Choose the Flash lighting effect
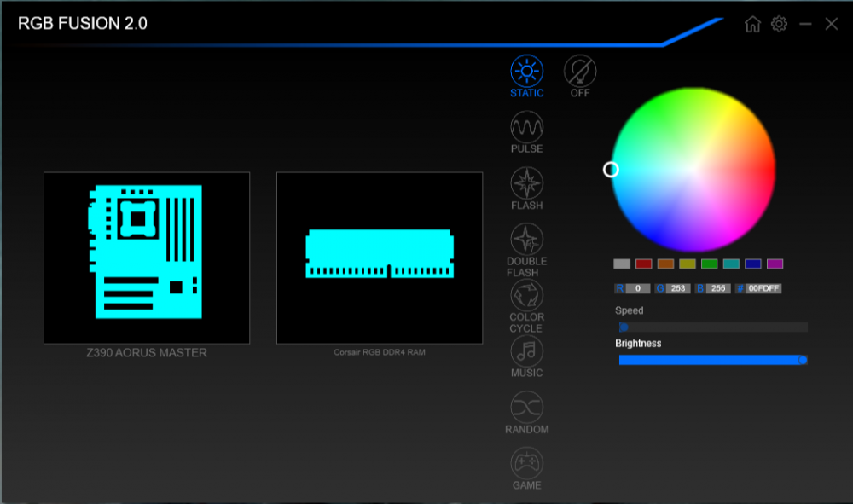This screenshot has height=504, width=853. [x=526, y=183]
